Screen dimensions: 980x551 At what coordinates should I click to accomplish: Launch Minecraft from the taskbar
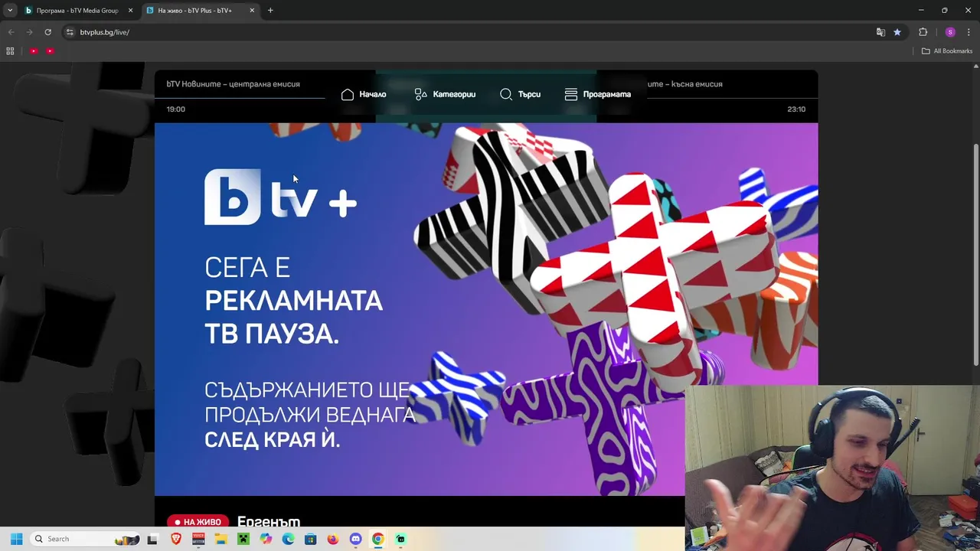point(243,539)
